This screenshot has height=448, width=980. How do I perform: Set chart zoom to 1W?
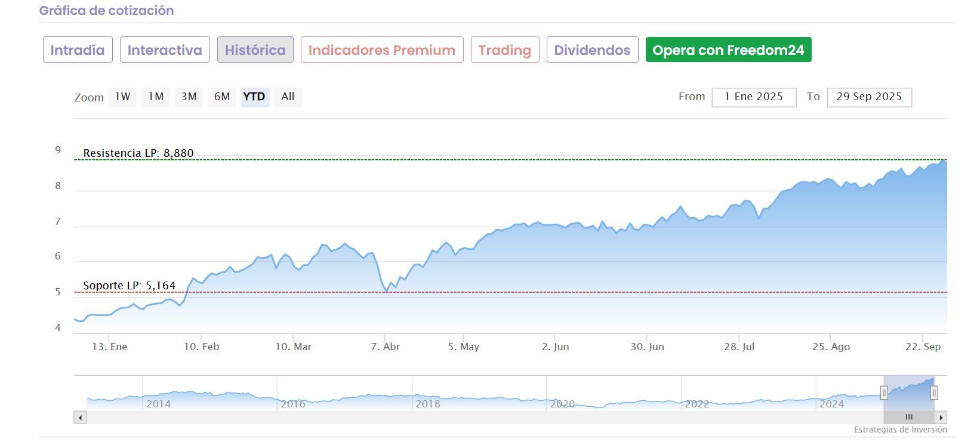coord(122,97)
